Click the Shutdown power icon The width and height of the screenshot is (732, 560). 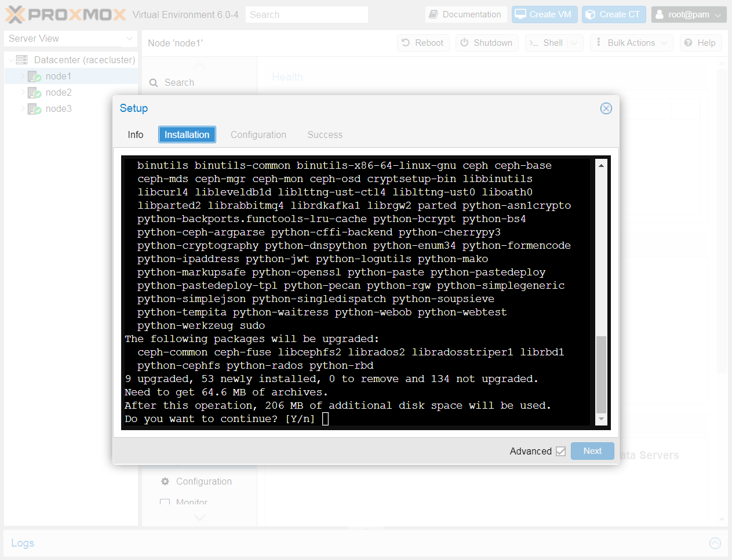(x=464, y=43)
